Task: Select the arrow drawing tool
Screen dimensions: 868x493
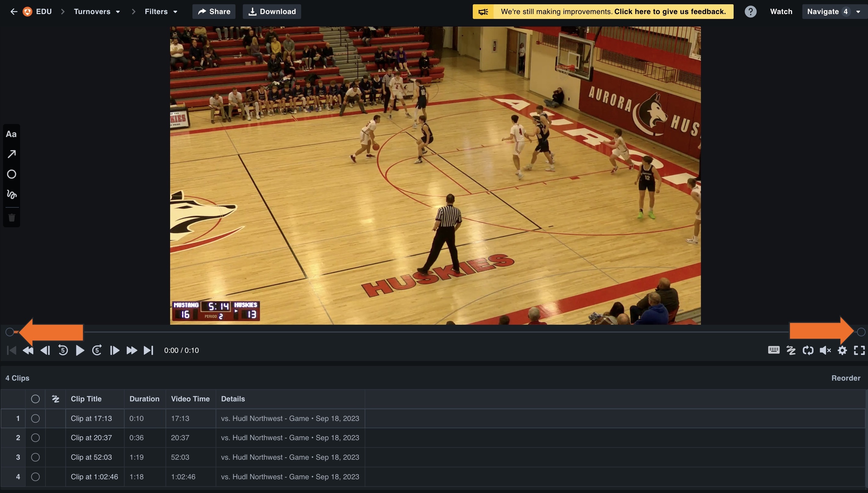Action: (x=11, y=154)
